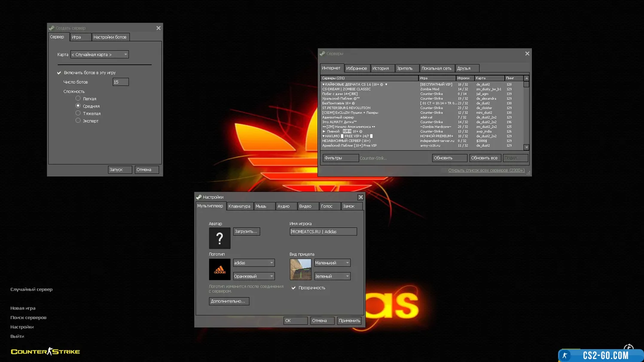Open the 'Избранное' tab in the server browser
Viewport: 644px width, 362px height.
356,68
